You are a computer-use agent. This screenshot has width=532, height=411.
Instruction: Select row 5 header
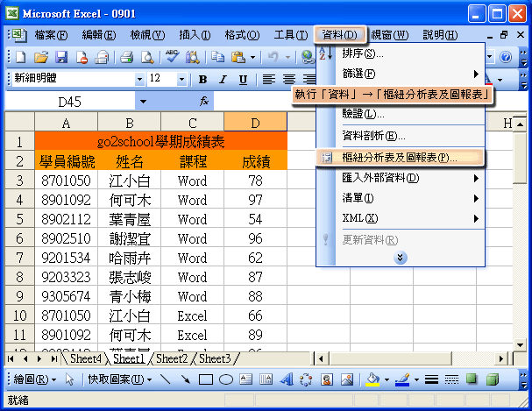tap(19, 219)
